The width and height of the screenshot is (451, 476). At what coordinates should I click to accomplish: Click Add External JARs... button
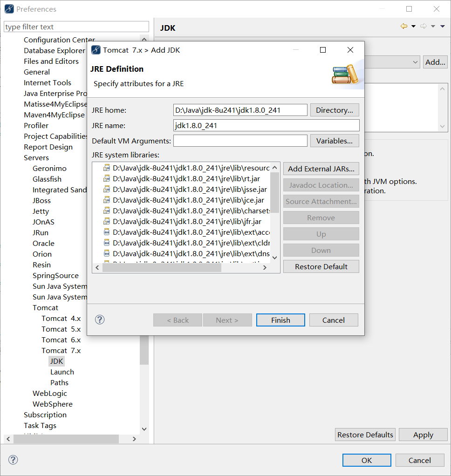(321, 169)
